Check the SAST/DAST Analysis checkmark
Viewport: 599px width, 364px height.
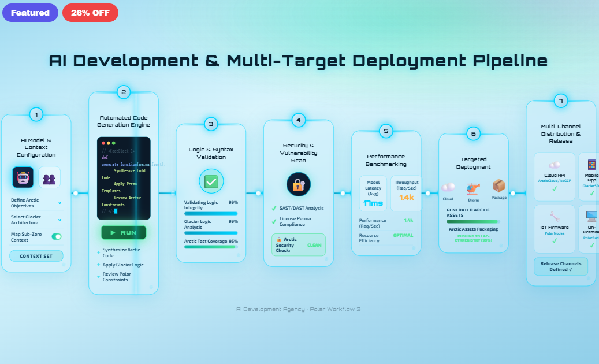[x=276, y=208]
